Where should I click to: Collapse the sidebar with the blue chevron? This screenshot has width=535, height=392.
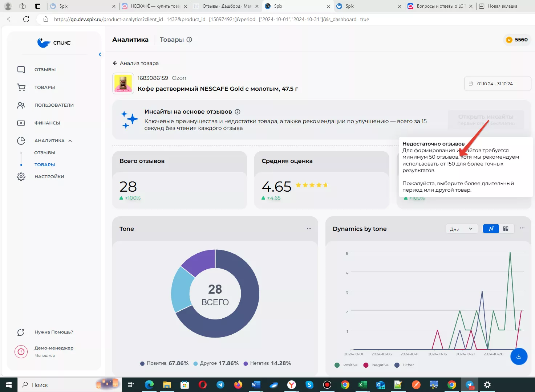pos(100,54)
